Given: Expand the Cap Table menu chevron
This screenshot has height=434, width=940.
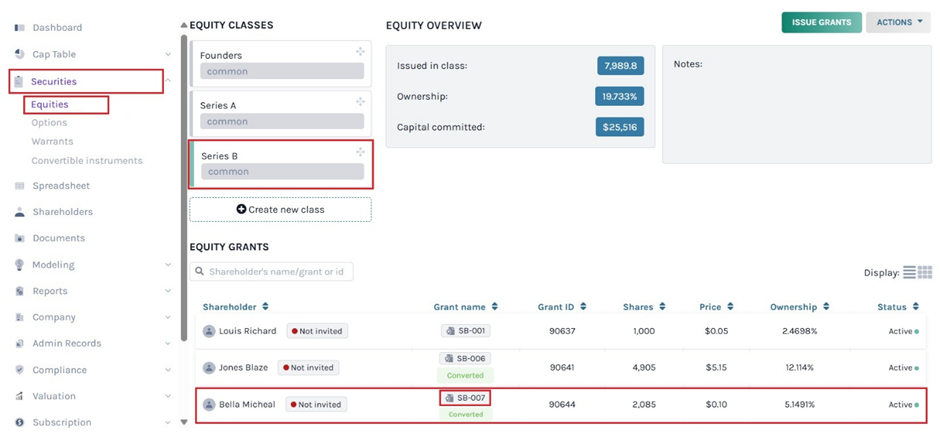Looking at the screenshot, I should click(x=167, y=54).
